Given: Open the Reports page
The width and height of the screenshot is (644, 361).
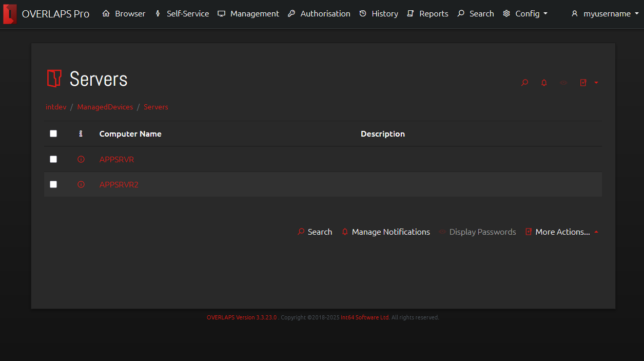Looking at the screenshot, I should coord(427,14).
